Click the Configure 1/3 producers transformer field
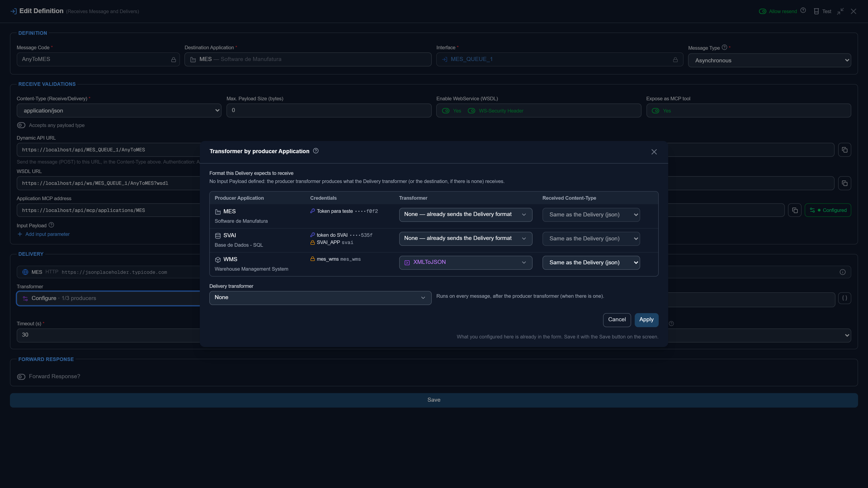This screenshot has height=488, width=868. 108,298
